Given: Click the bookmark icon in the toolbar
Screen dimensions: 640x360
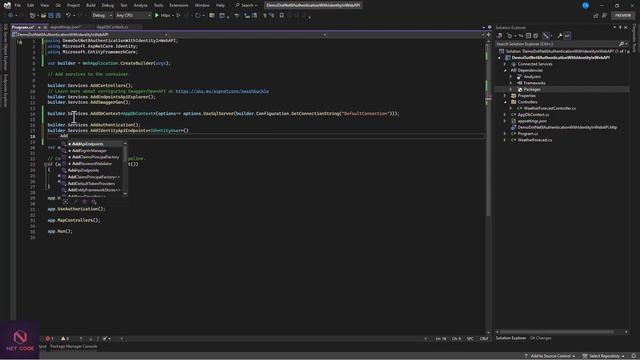Looking at the screenshot, I should 282,16.
